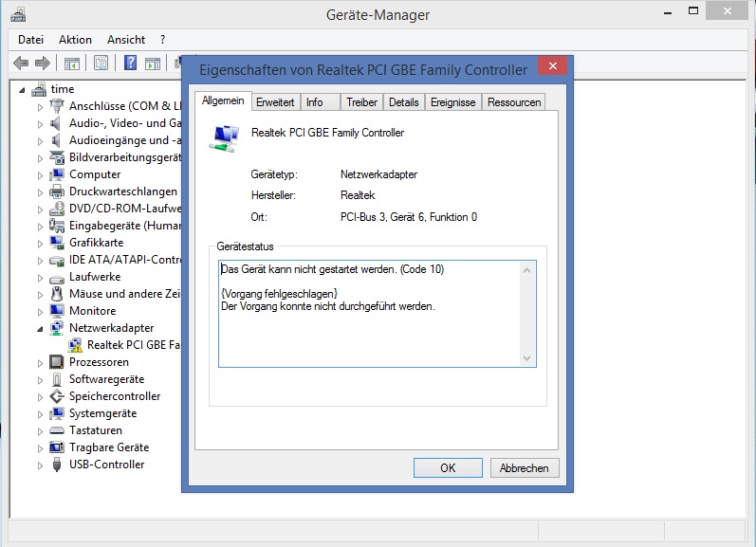Click the Abbrechen button
The width and height of the screenshot is (756, 547).
click(525, 468)
